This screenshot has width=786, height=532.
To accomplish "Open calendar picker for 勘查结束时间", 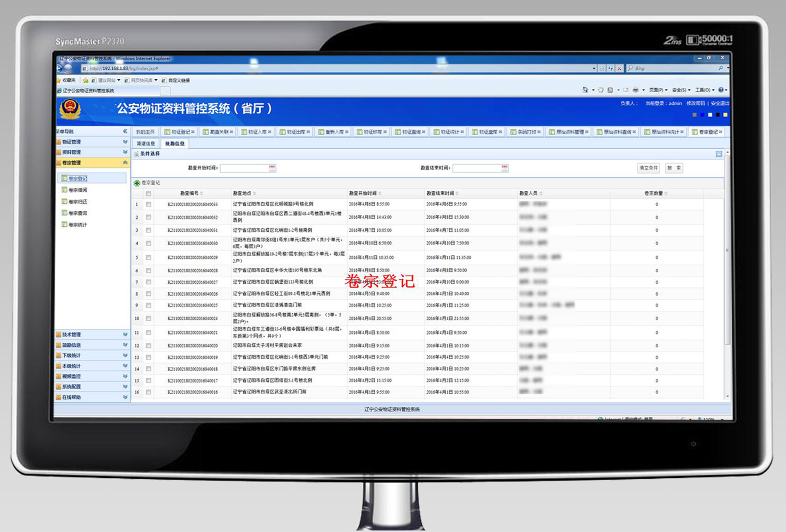I will pyautogui.click(x=504, y=168).
